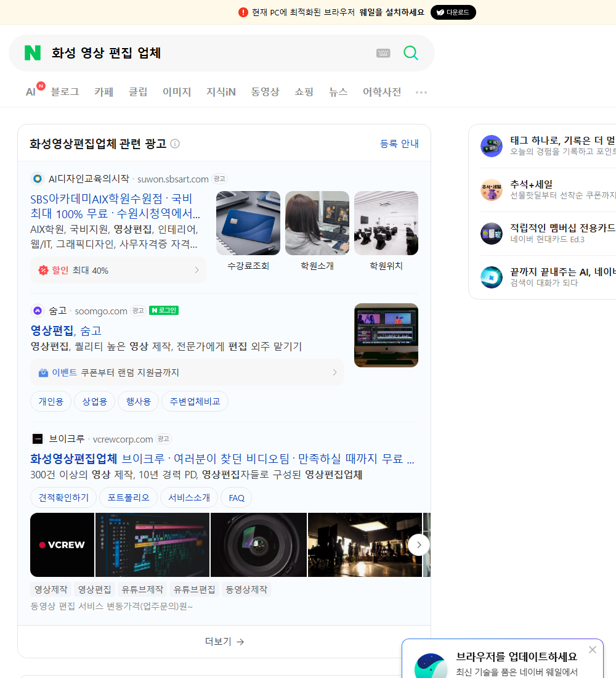The image size is (616, 678).
Task: Open the film studio set thumbnail
Action: click(x=365, y=545)
